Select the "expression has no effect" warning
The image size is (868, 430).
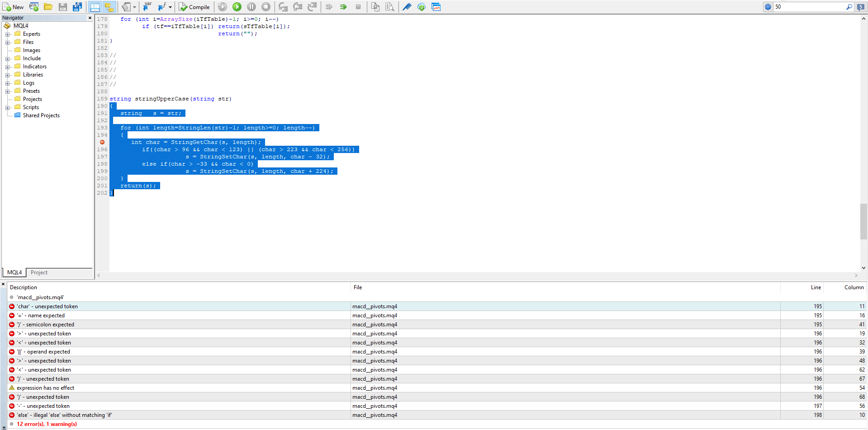pyautogui.click(x=437, y=388)
